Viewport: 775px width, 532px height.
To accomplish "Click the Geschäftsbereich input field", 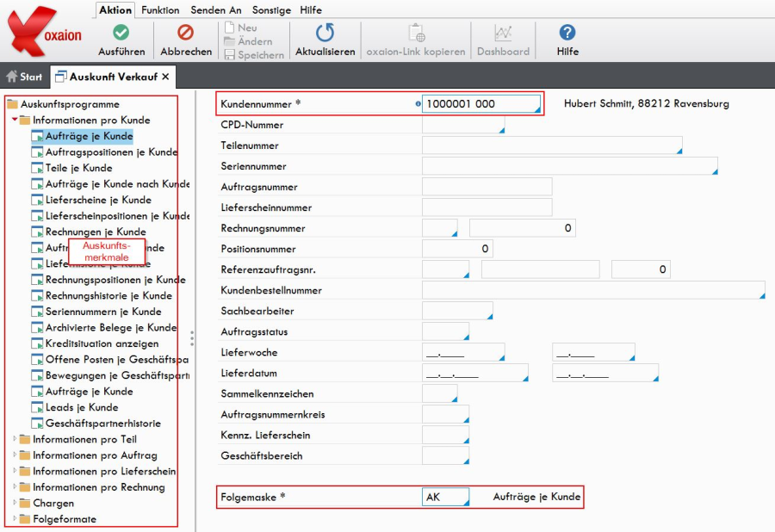I will click(x=445, y=455).
